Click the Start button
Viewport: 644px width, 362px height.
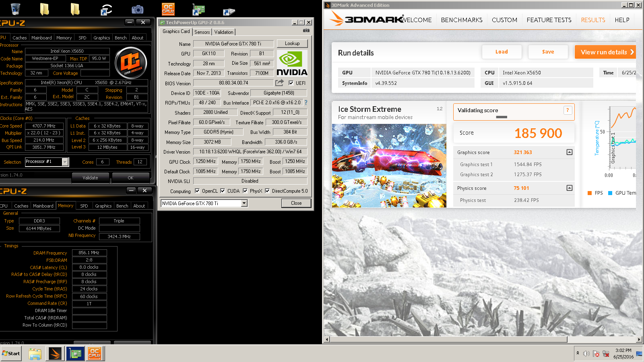click(x=11, y=354)
